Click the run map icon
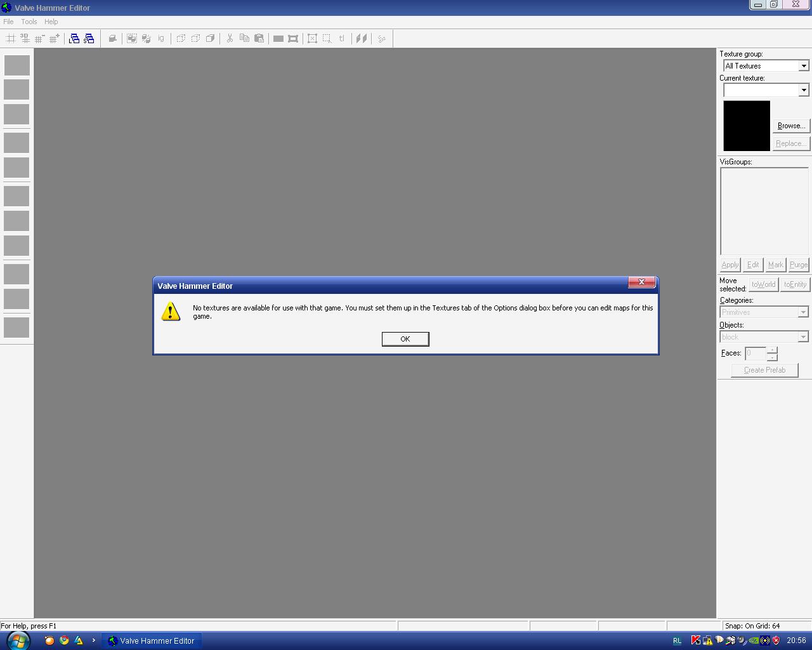Image resolution: width=812 pixels, height=650 pixels. (x=381, y=39)
